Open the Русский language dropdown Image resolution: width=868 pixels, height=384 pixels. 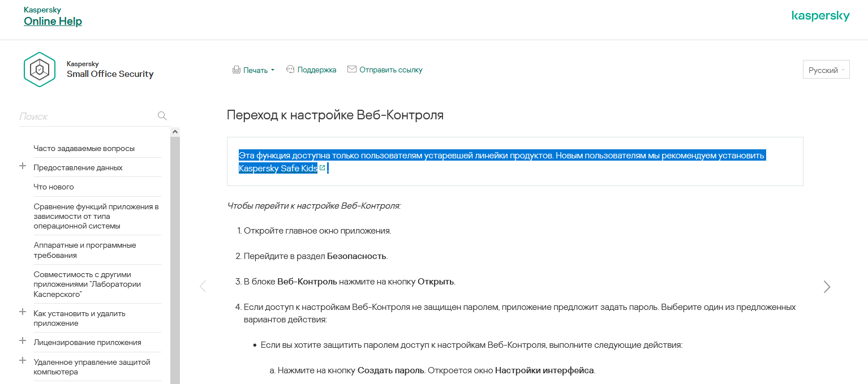(x=826, y=70)
